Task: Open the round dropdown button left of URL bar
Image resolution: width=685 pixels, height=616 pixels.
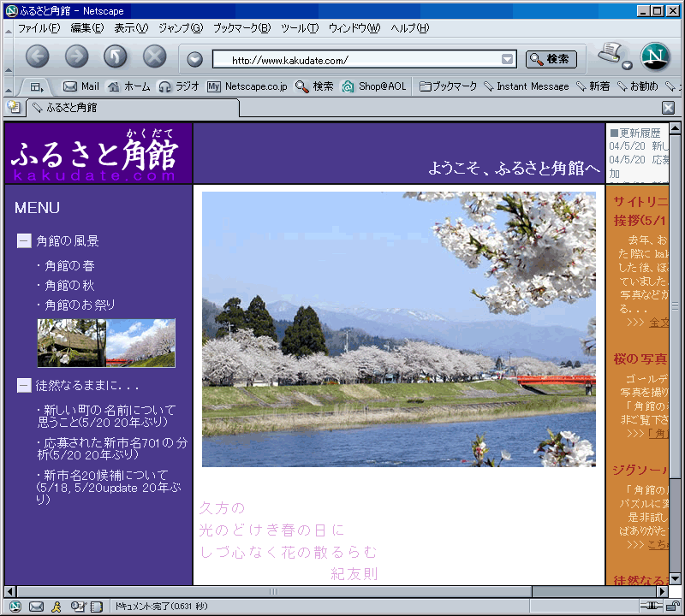Action: [x=195, y=59]
